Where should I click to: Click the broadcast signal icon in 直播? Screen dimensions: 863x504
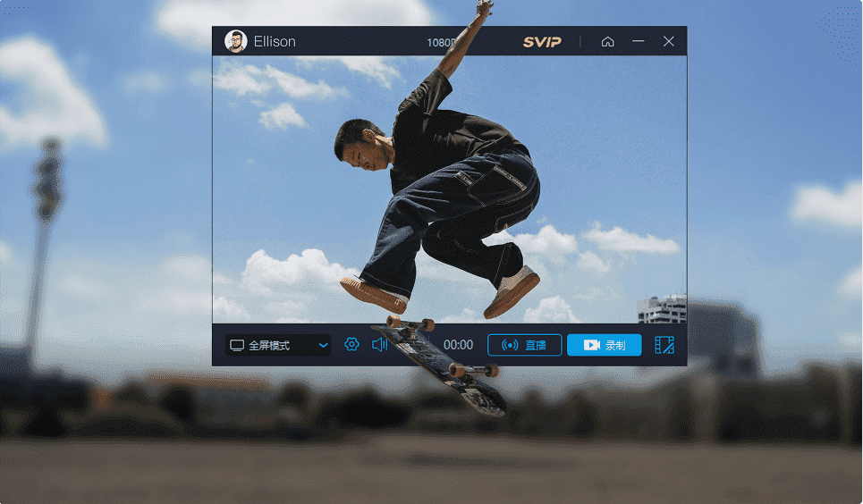coord(510,345)
